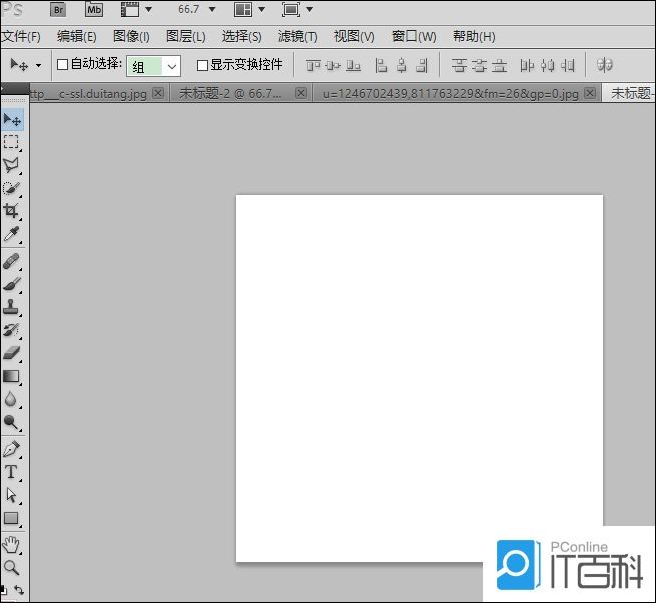The width and height of the screenshot is (656, 603).
Task: Launch Adobe Bridge via Br icon
Action: click(x=59, y=10)
